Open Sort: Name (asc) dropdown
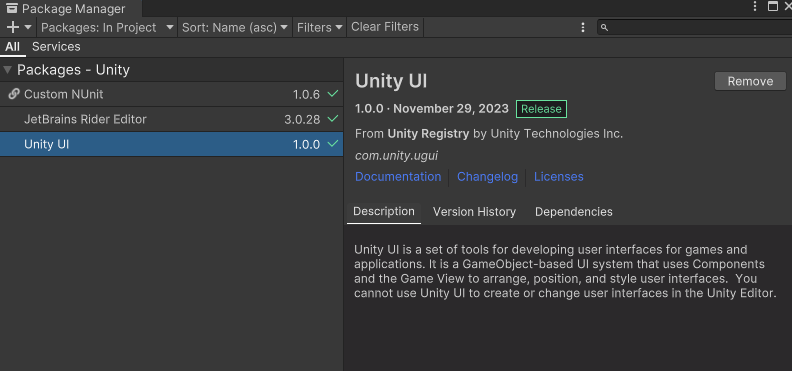Viewport: 792px width, 371px height. (x=235, y=27)
